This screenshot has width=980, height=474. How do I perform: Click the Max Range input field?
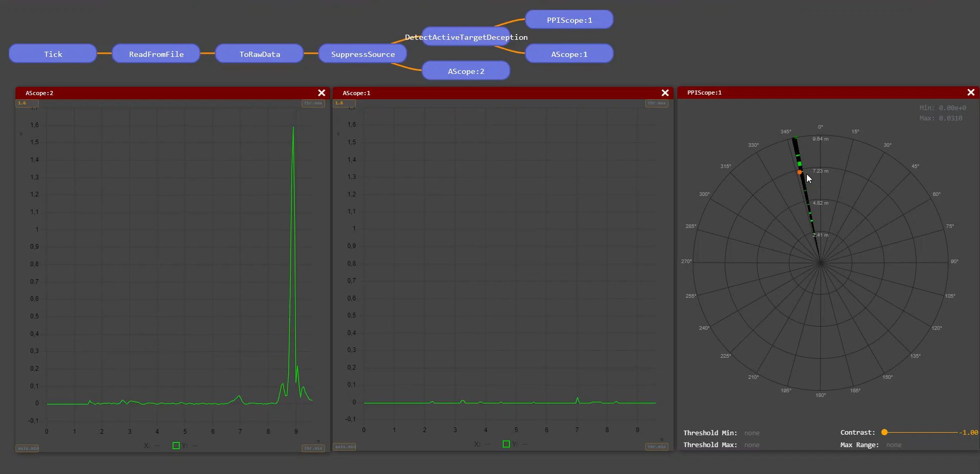(894, 445)
